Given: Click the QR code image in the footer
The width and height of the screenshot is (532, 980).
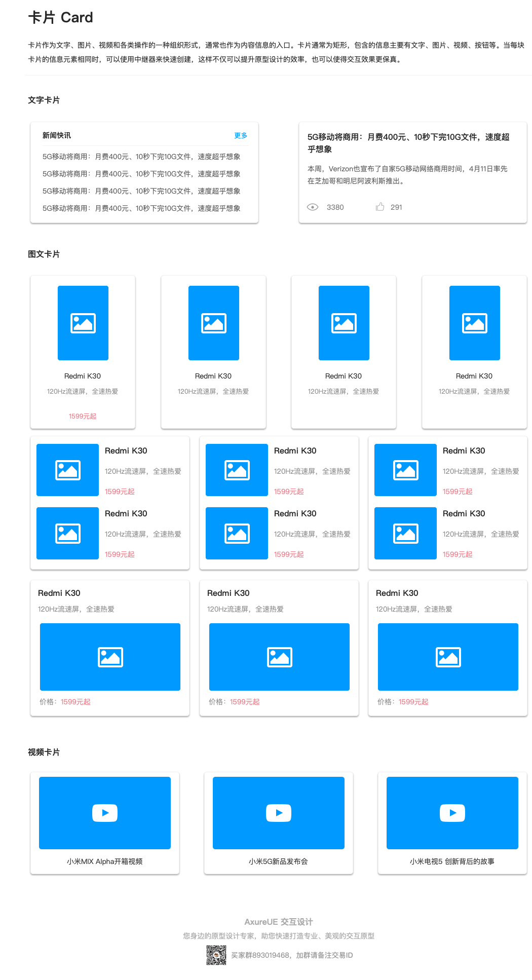Looking at the screenshot, I should coord(216,955).
